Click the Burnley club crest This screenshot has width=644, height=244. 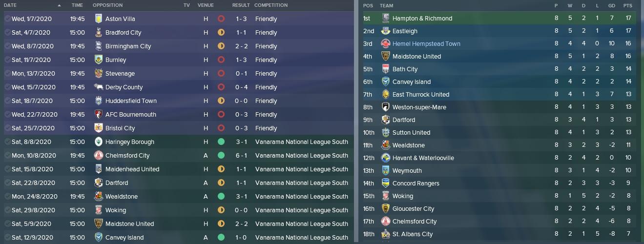pyautogui.click(x=99, y=60)
